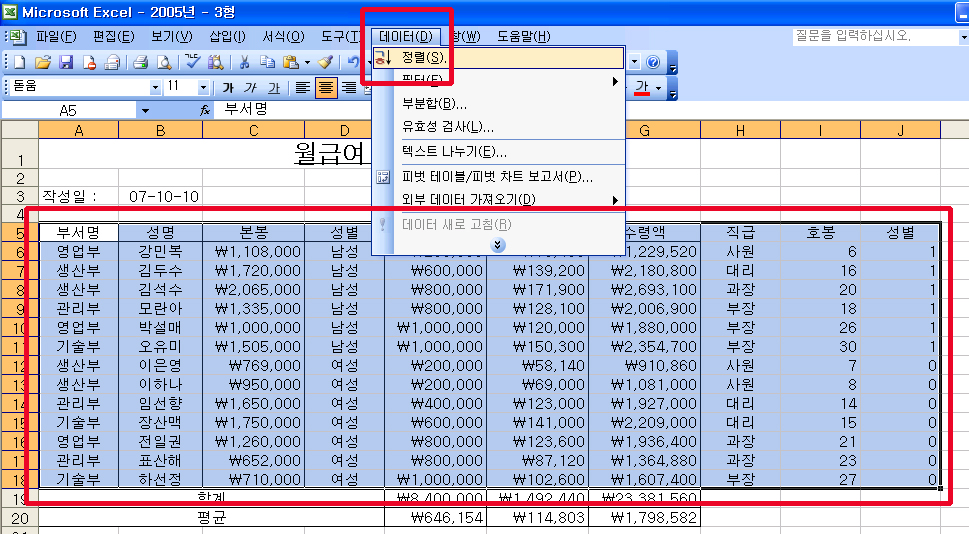Select column header A
This screenshot has width=969, height=534.
(x=78, y=130)
